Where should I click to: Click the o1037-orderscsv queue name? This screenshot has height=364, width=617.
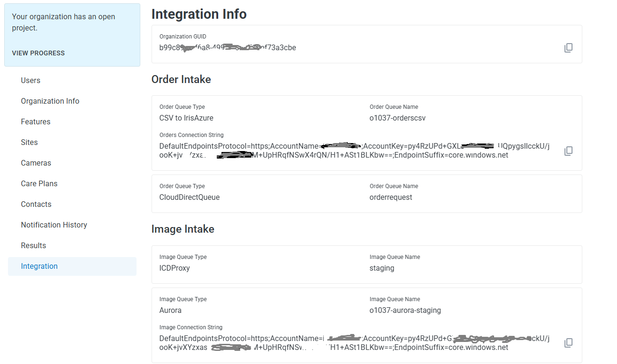[x=397, y=118]
